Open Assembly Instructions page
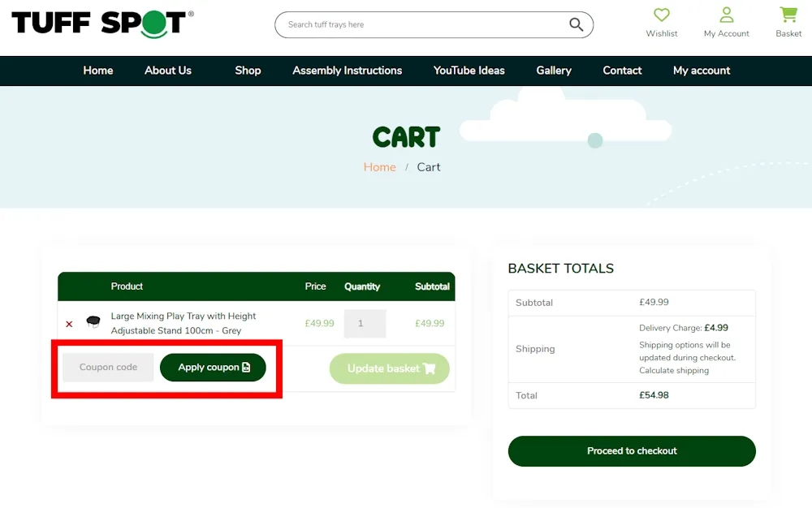The width and height of the screenshot is (812, 508). pos(347,71)
